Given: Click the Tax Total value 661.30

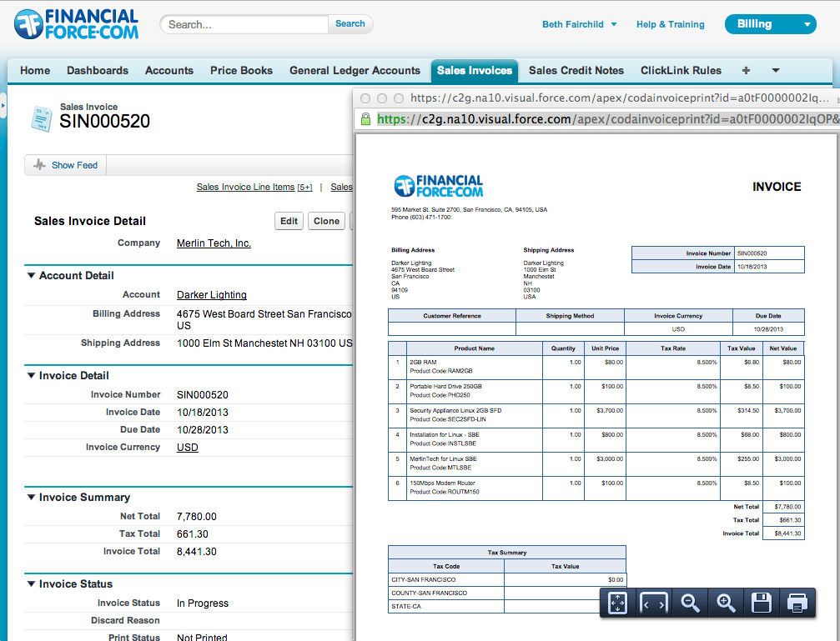Looking at the screenshot, I should coord(193,534).
